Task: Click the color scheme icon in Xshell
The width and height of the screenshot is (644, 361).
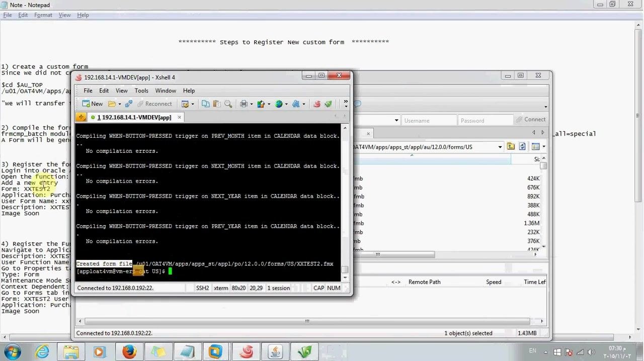Action: point(261,104)
